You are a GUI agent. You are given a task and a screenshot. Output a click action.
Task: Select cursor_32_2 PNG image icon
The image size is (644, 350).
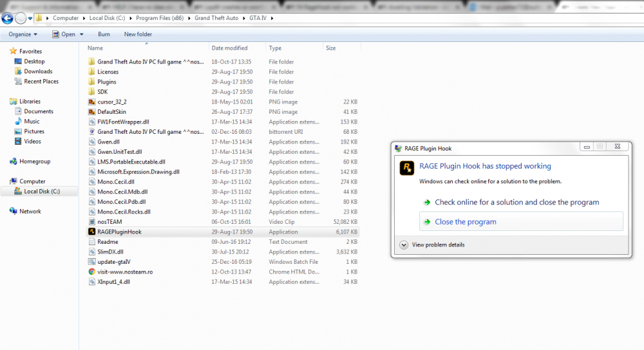click(x=91, y=102)
